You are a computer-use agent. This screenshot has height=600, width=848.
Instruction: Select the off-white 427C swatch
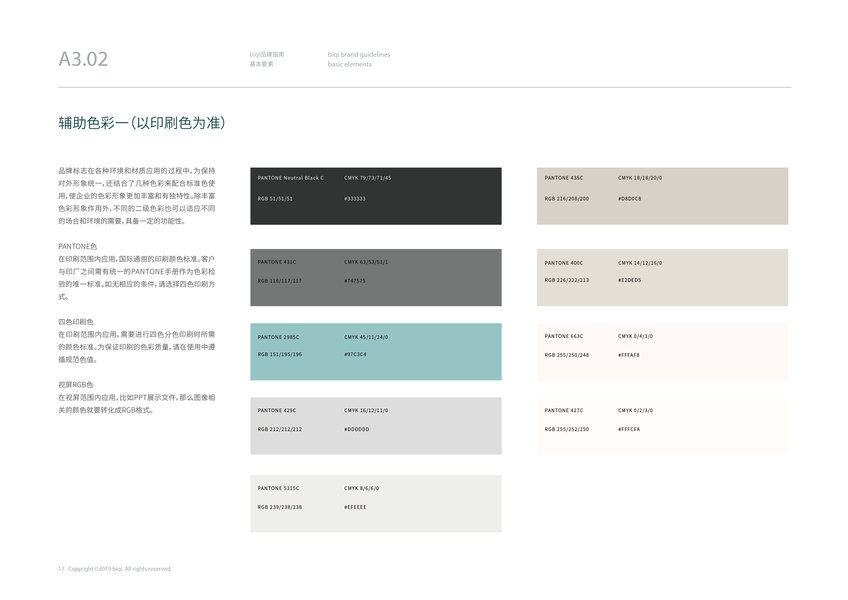click(662, 426)
